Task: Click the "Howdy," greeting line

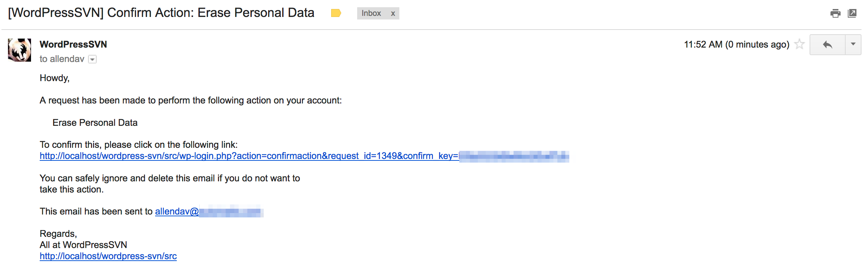Action: coord(54,78)
